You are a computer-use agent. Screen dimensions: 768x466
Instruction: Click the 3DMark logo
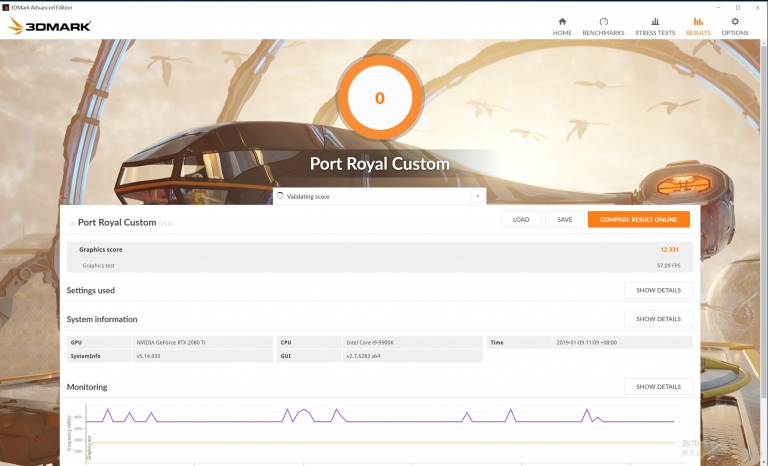(x=49, y=26)
